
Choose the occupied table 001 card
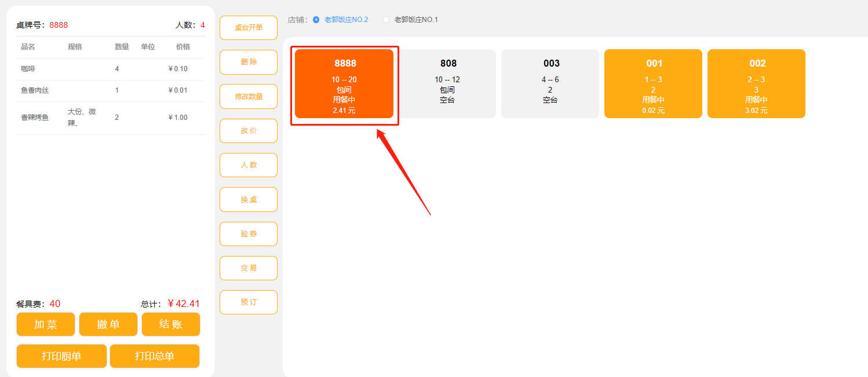pyautogui.click(x=654, y=83)
